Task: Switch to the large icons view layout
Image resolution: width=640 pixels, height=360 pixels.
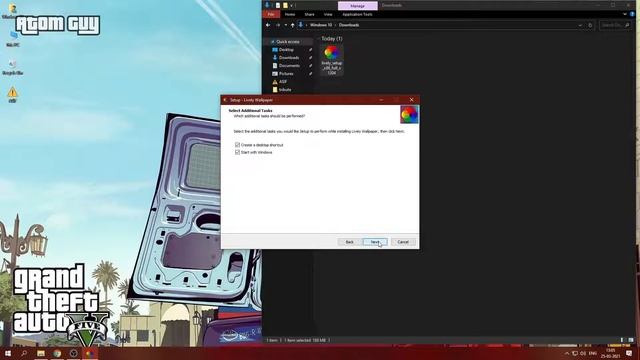Action: pyautogui.click(x=631, y=340)
